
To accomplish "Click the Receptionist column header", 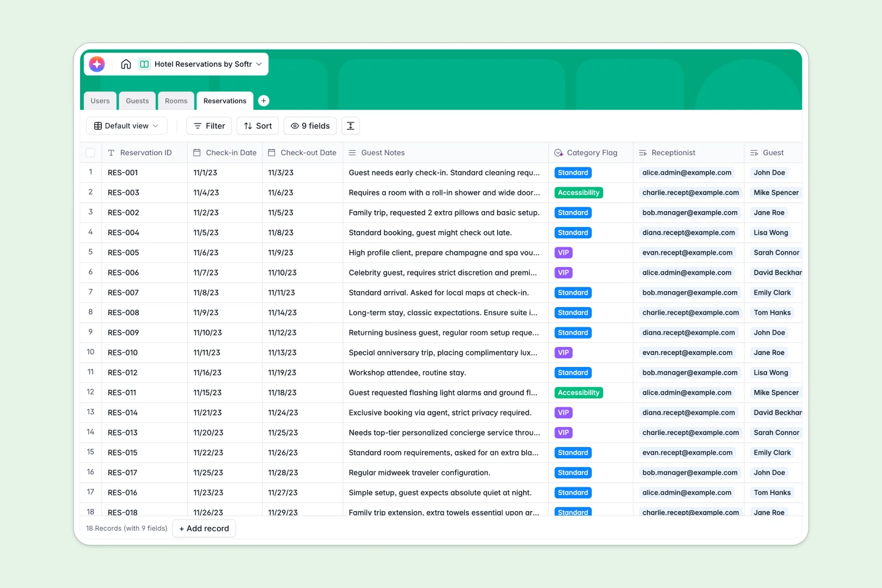I will pos(689,153).
